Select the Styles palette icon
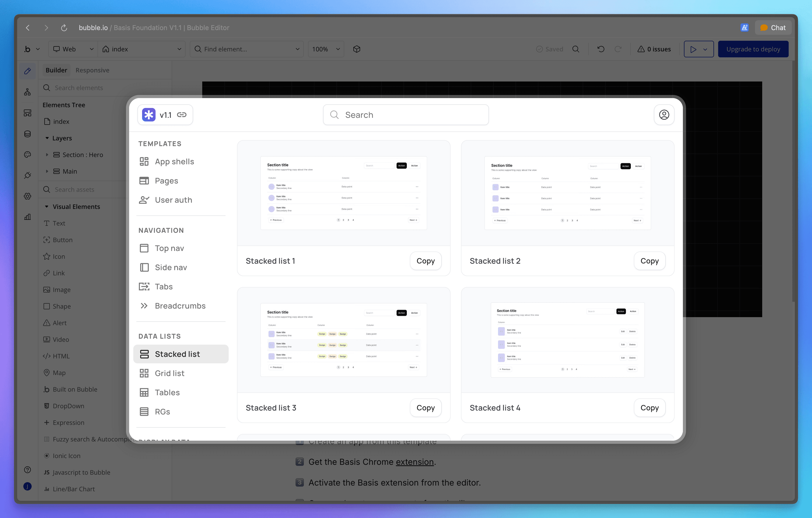This screenshot has height=518, width=812. 28,155
